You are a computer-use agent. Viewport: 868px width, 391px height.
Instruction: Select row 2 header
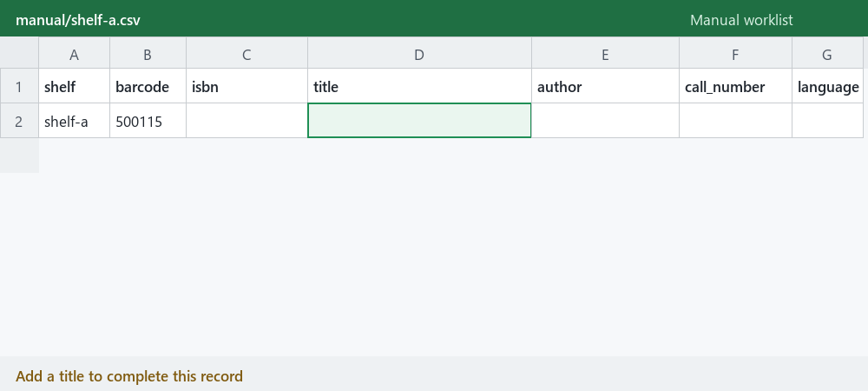(x=19, y=121)
